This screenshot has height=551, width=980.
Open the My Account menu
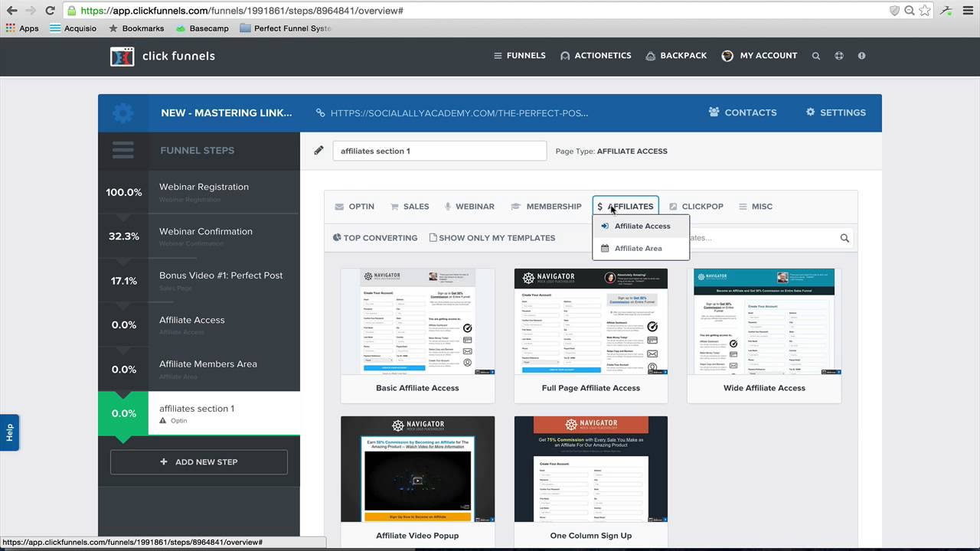tap(759, 56)
